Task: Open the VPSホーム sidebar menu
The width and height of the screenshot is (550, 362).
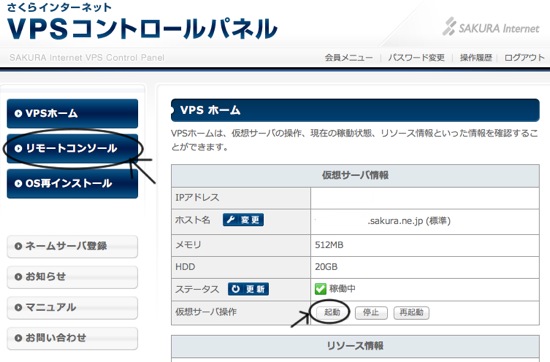Action: click(72, 113)
